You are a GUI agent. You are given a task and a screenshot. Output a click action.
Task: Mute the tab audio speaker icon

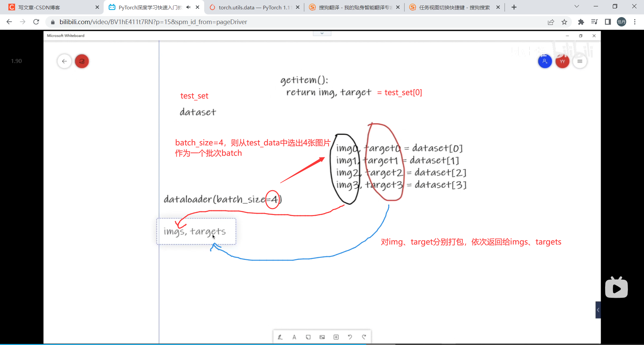(189, 7)
